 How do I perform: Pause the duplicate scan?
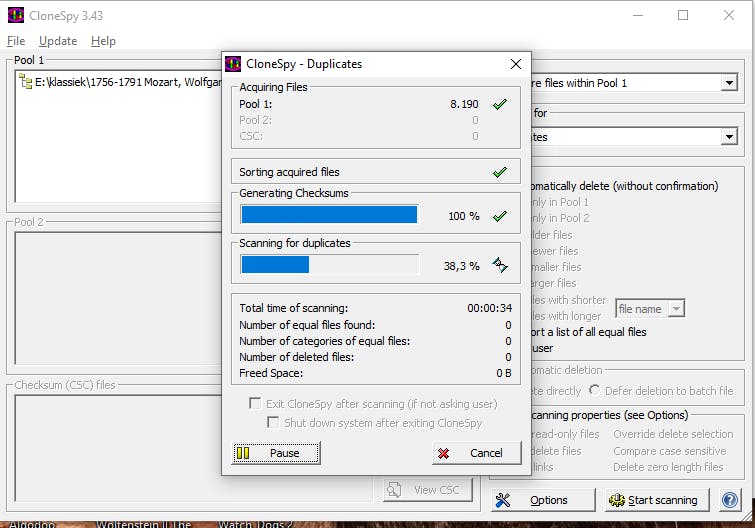pyautogui.click(x=276, y=453)
